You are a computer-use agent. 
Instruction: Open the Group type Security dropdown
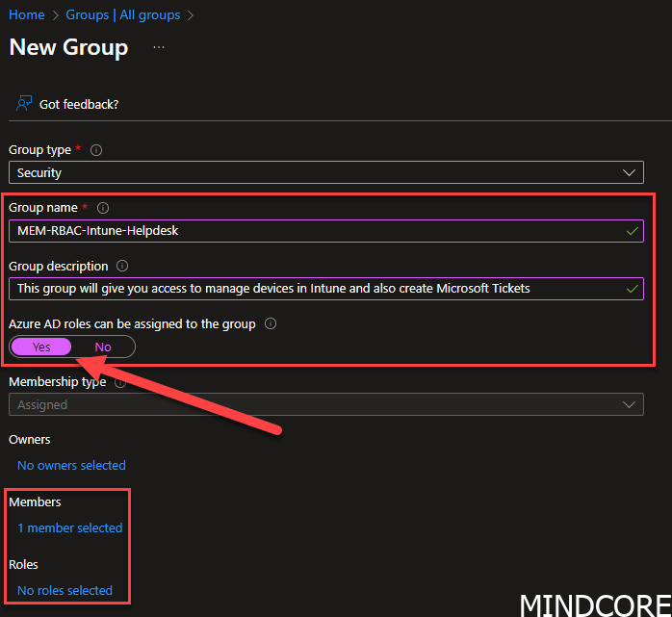click(x=326, y=172)
